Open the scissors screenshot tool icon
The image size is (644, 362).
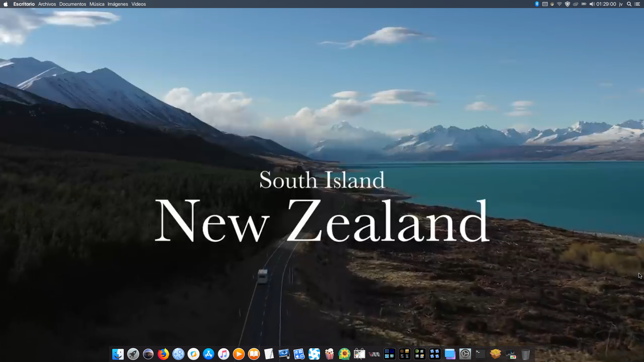coord(360,354)
